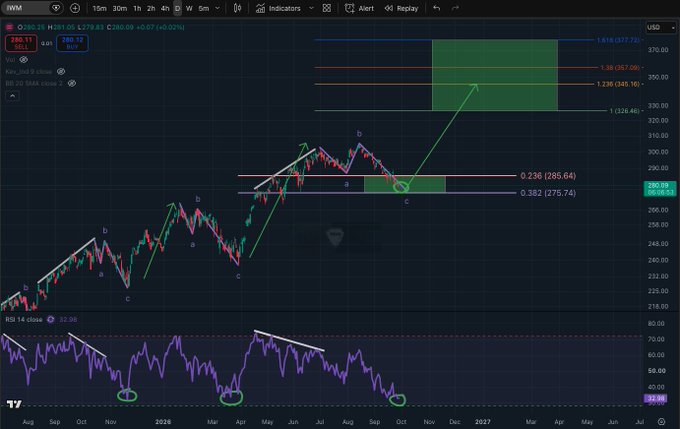Click the 2026 label on the time axis
This screenshot has width=680, height=429.
(x=163, y=422)
